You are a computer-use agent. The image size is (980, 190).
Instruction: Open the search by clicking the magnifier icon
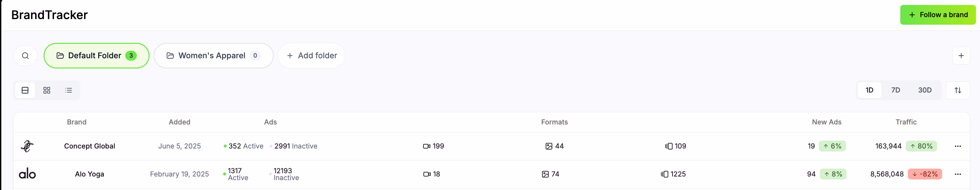(25, 55)
